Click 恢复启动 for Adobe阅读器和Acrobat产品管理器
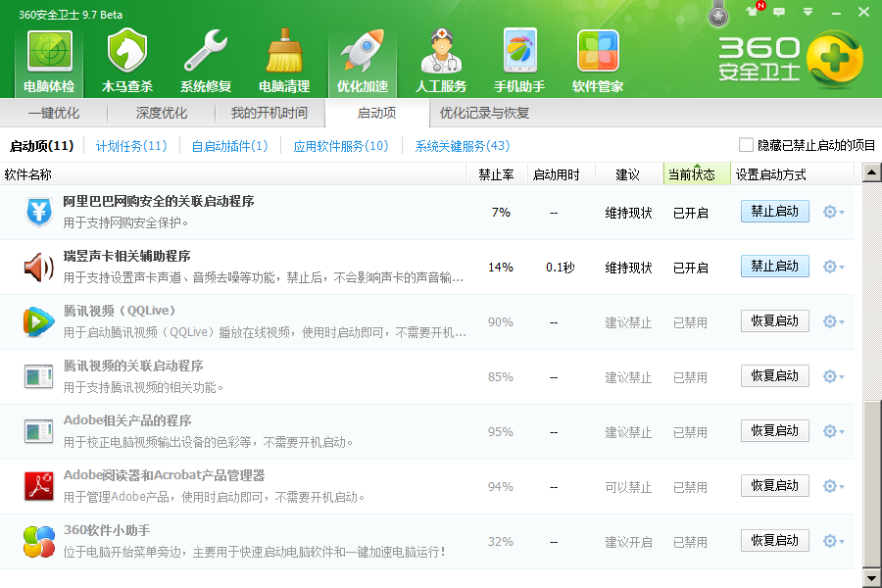 (774, 486)
